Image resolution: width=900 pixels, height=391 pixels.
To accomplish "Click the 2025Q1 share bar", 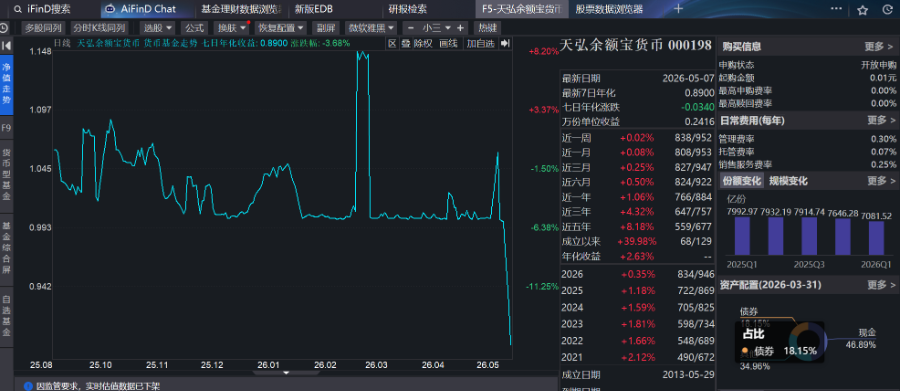I will (x=742, y=236).
